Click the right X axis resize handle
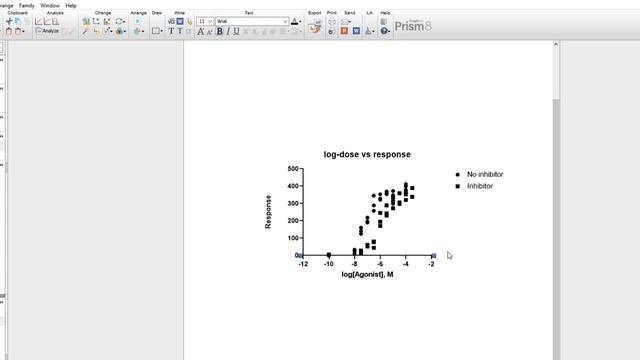The image size is (640, 360). [x=434, y=256]
